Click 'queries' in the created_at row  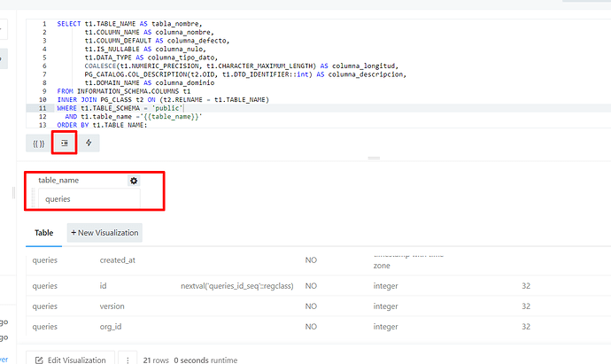tap(45, 260)
